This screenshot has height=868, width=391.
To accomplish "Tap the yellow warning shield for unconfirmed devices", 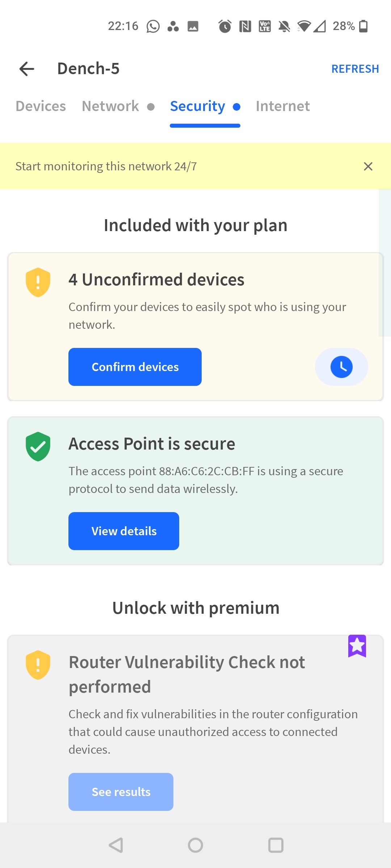I will [38, 282].
